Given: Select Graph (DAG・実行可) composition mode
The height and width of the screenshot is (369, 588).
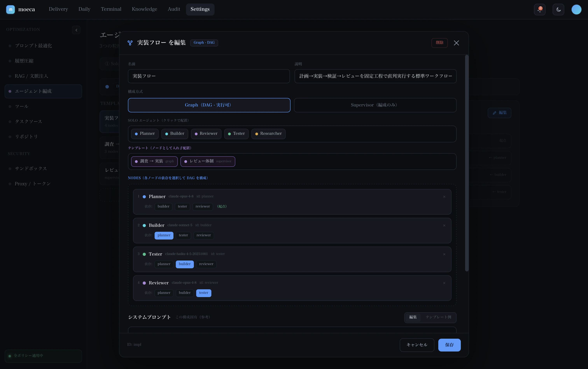Looking at the screenshot, I should (209, 105).
